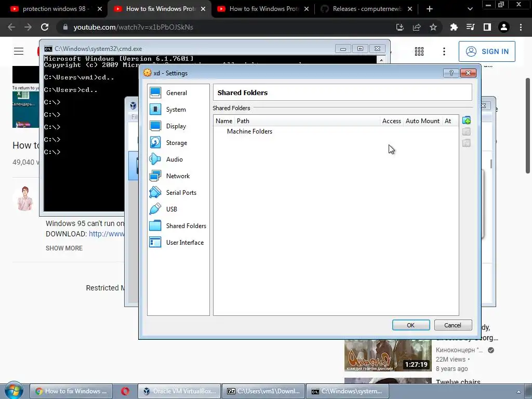Open the media control icon in toolbar
The width and height of the screenshot is (532, 399).
[x=471, y=27]
